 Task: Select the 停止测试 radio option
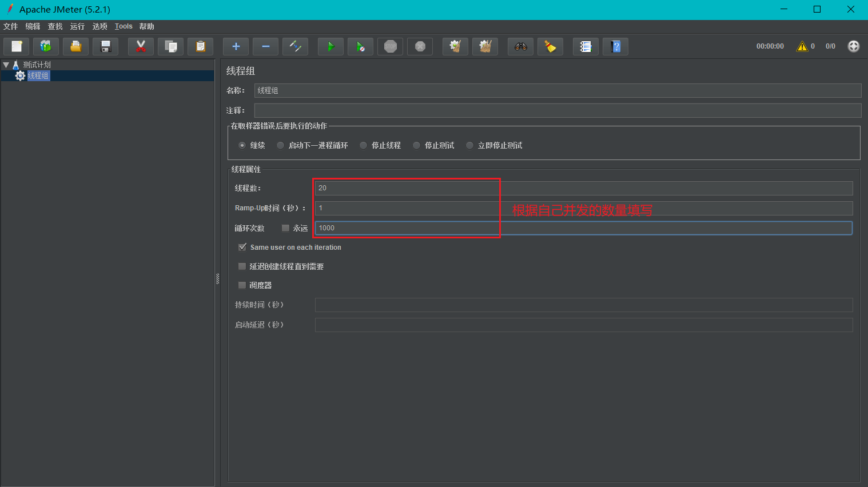416,145
